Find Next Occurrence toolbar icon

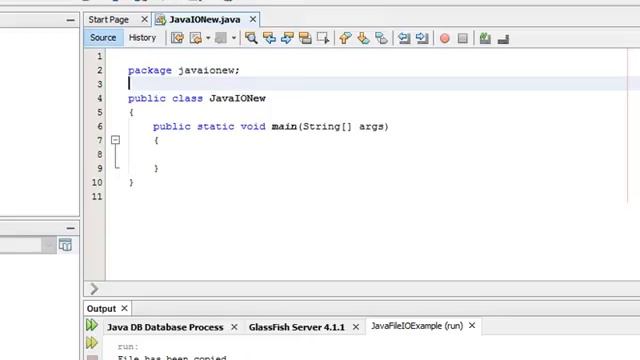pyautogui.click(x=287, y=38)
